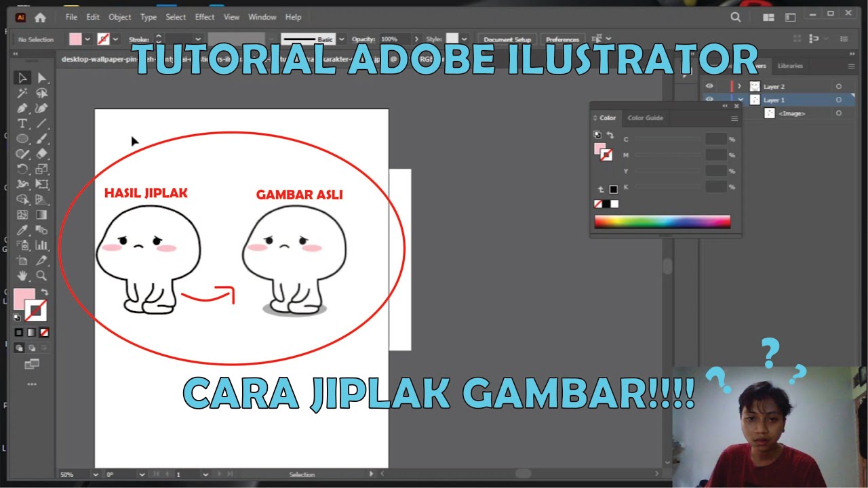
Task: Select the Lasso tool
Action: (41, 94)
